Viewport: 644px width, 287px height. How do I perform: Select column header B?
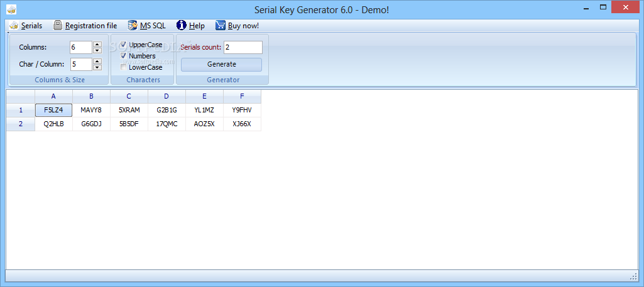pyautogui.click(x=91, y=97)
